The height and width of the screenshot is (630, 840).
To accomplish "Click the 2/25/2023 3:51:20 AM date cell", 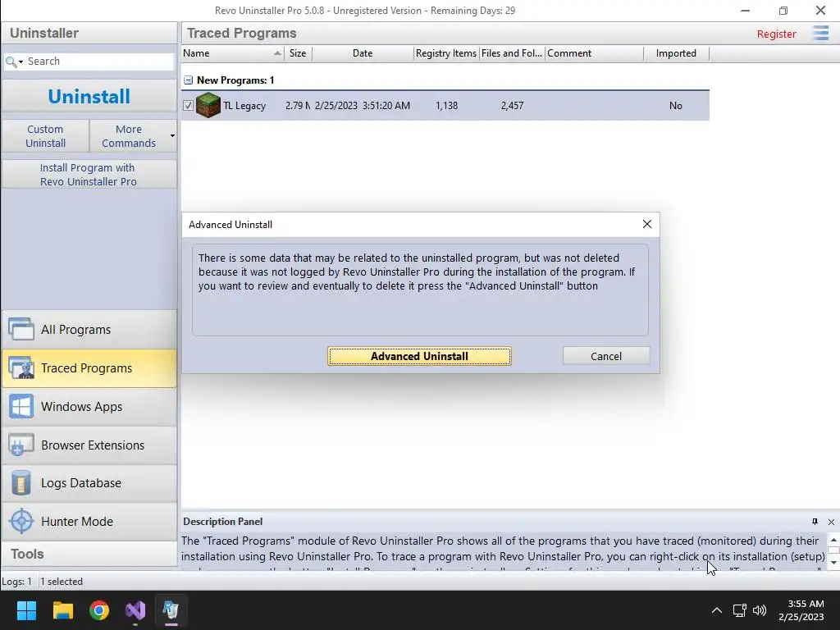I will 363,106.
